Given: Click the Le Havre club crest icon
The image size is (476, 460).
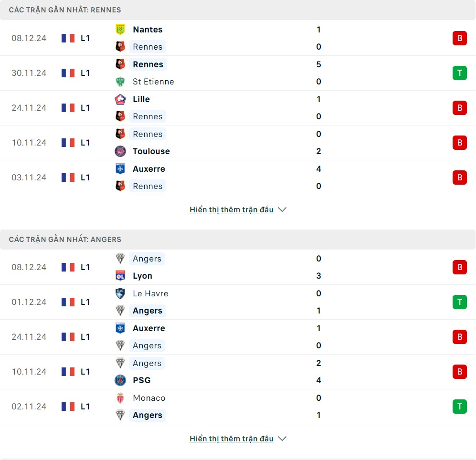Looking at the screenshot, I should (120, 293).
